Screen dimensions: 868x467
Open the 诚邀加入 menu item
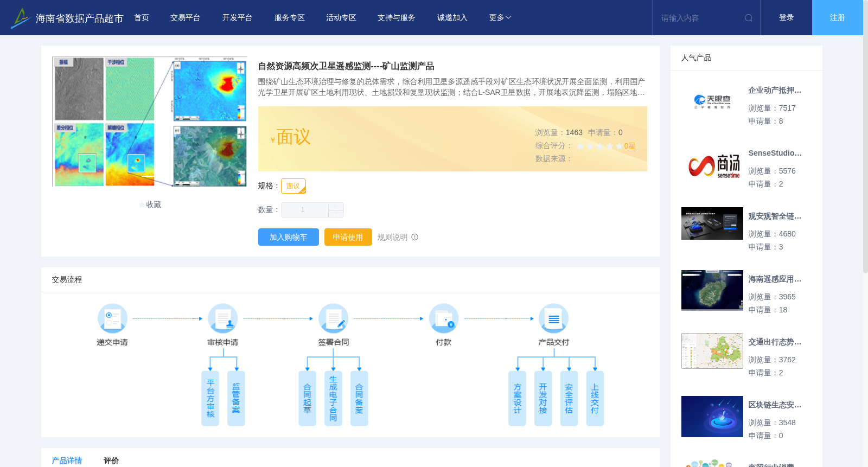tap(452, 18)
